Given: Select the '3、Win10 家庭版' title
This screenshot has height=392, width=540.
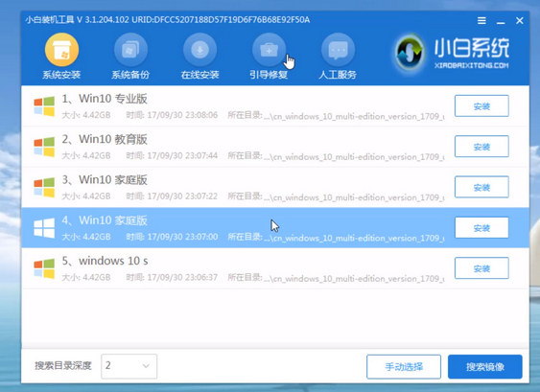Looking at the screenshot, I should tap(105, 180).
